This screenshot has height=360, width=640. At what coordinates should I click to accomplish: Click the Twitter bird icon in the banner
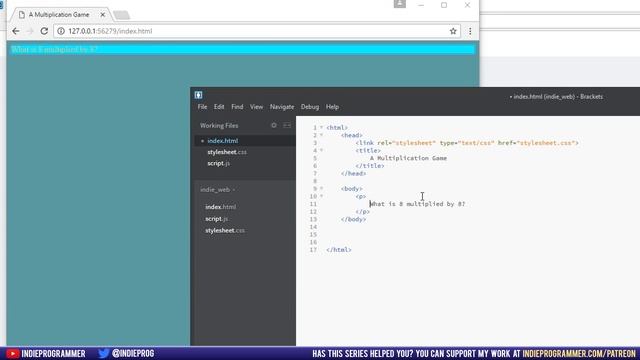[104, 353]
